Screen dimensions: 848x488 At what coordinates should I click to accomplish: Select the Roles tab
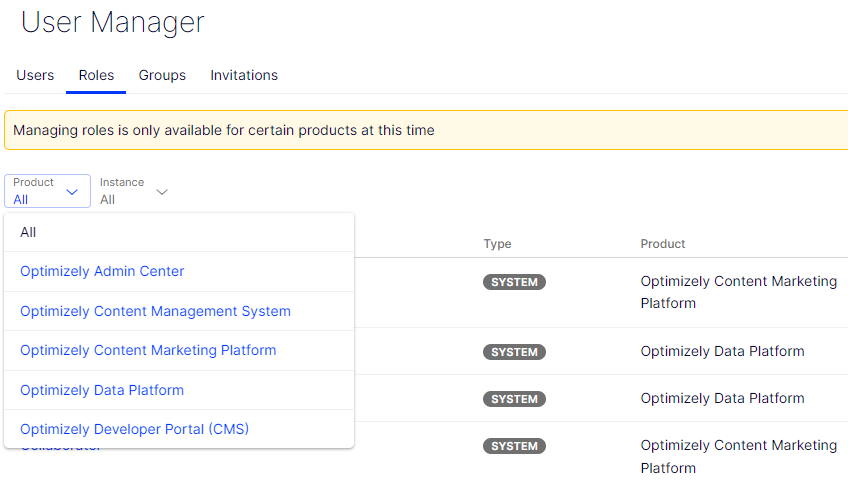[96, 75]
